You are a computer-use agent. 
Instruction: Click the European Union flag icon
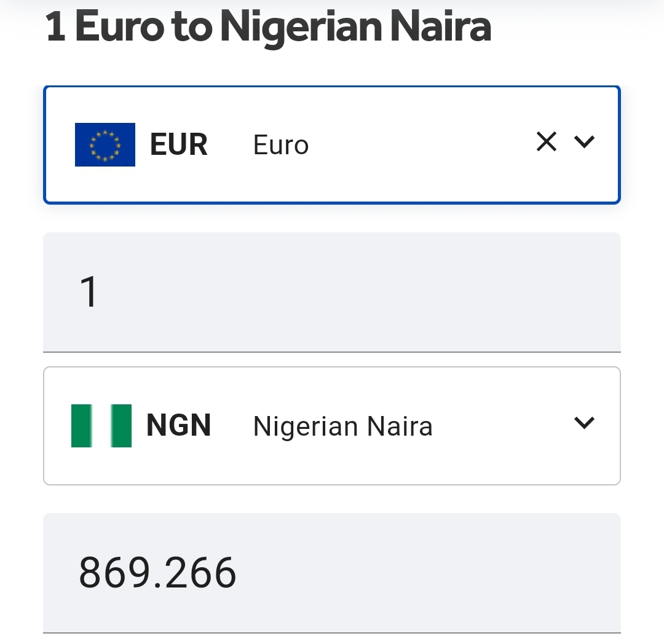pyautogui.click(x=105, y=144)
